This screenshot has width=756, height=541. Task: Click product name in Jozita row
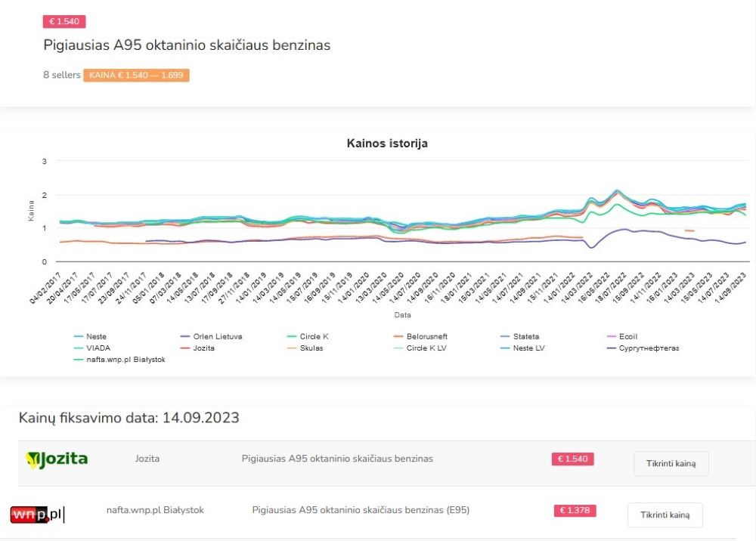point(337,459)
